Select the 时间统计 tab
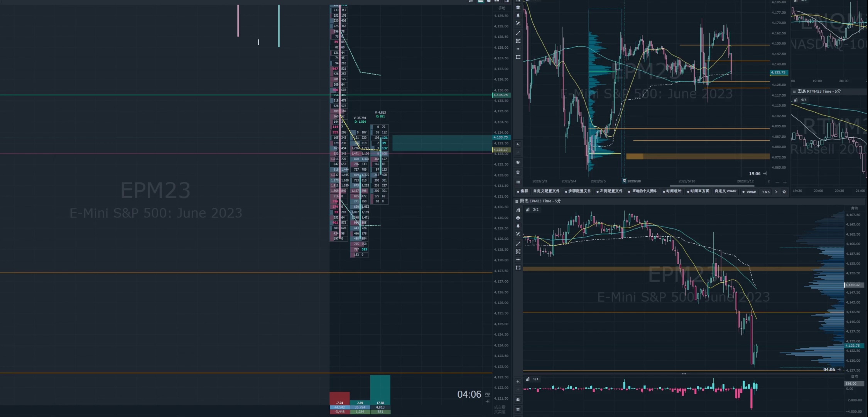 tap(672, 191)
